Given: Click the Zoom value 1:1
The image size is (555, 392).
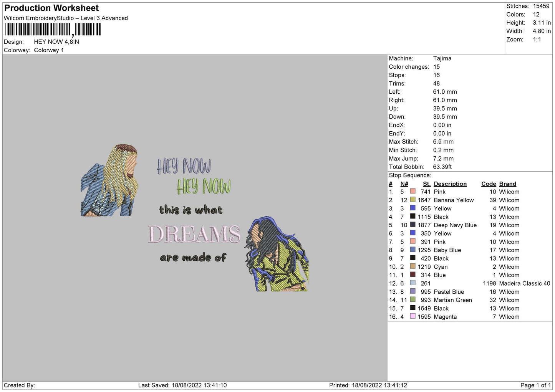Looking at the screenshot, I should point(537,40).
